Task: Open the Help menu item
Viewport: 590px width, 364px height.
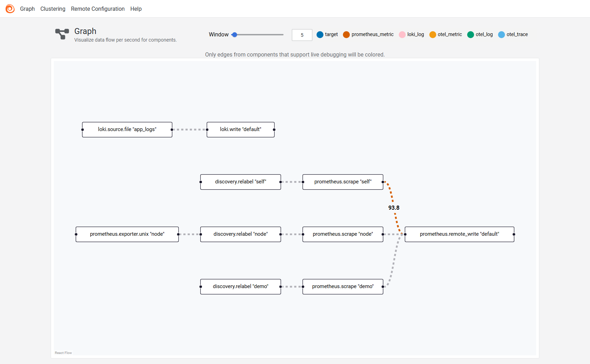Action: pyautogui.click(x=136, y=9)
